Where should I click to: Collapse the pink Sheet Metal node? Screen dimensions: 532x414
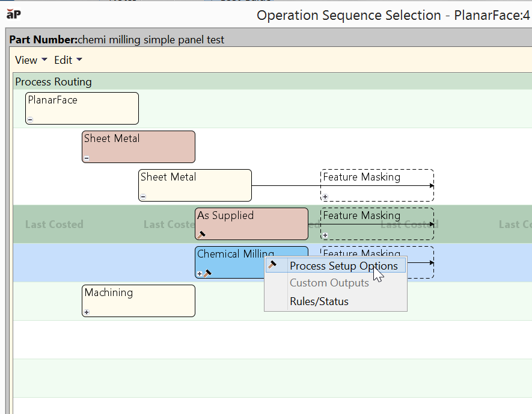pos(87,158)
